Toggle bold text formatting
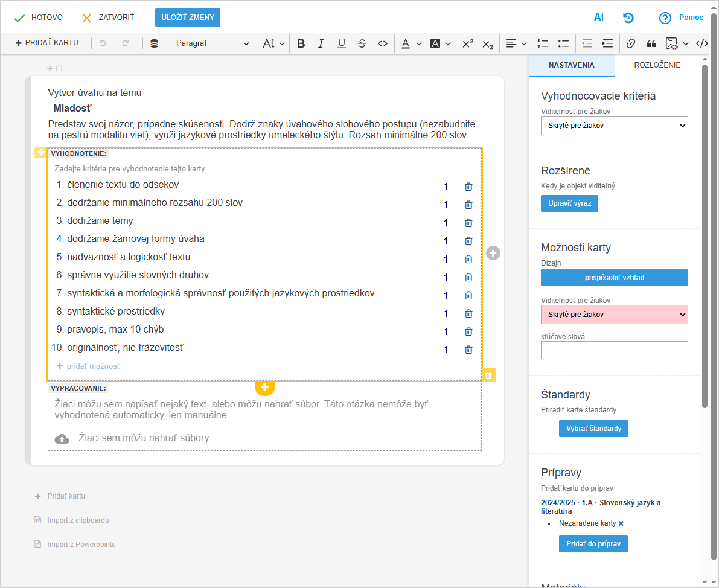719x588 pixels. coord(301,43)
